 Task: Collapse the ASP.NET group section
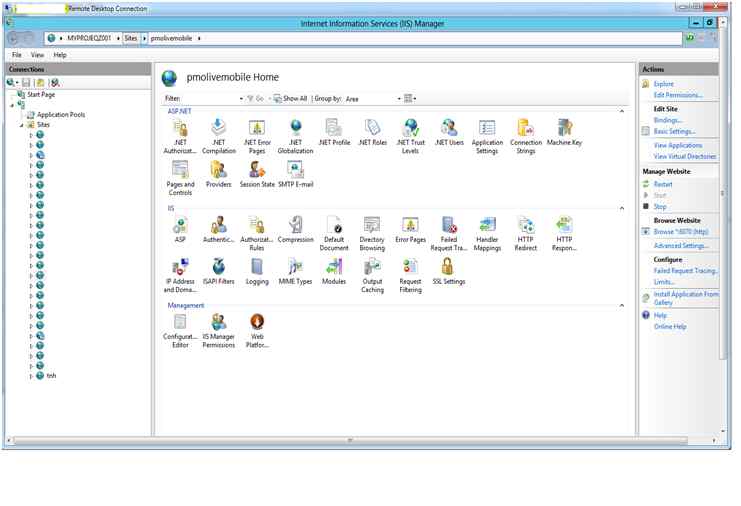(x=622, y=111)
